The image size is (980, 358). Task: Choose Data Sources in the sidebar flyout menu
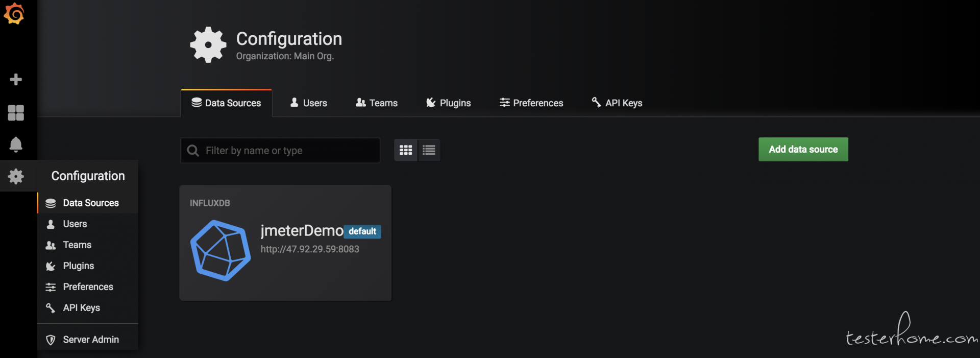[90, 203]
